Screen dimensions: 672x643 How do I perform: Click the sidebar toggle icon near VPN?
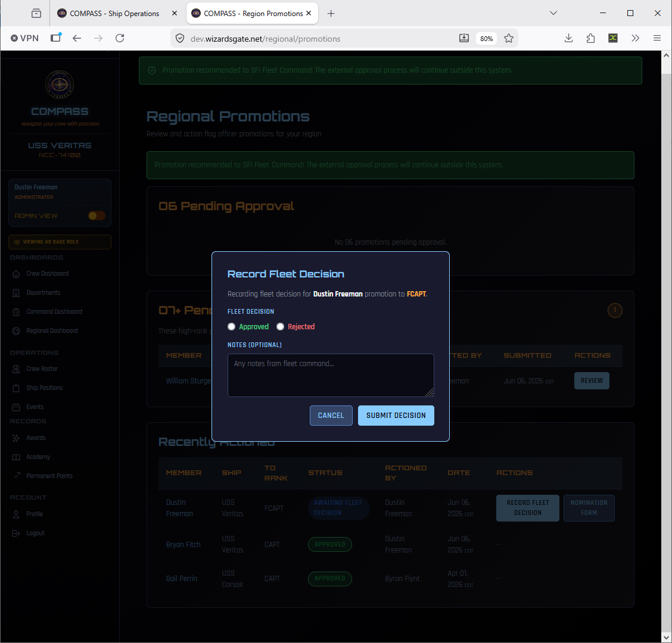click(x=56, y=38)
